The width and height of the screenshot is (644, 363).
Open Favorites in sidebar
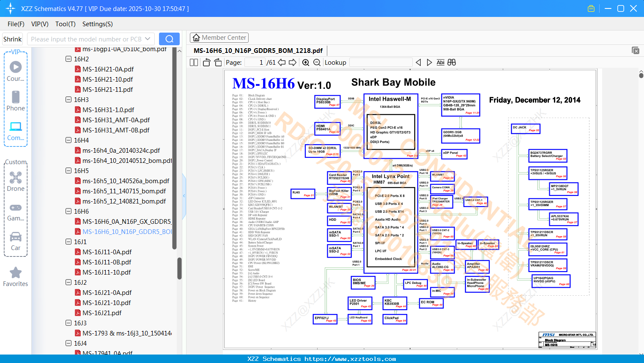tap(16, 277)
